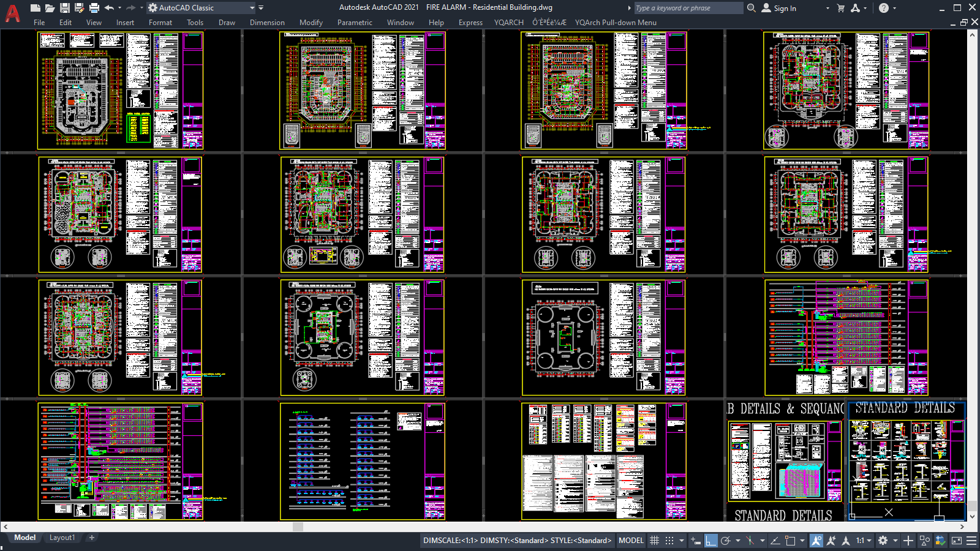This screenshot has height=551, width=980.
Task: Activate Clean Screen with the hamburger icon
Action: [971, 540]
